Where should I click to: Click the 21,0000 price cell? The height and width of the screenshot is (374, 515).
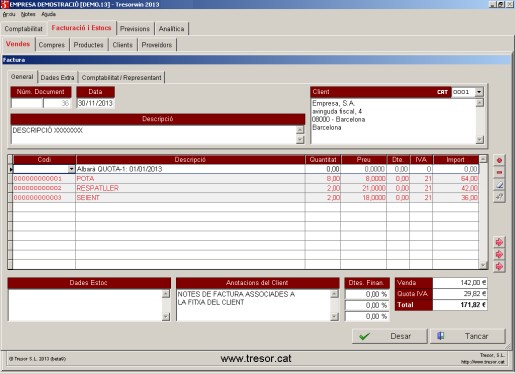(x=364, y=188)
